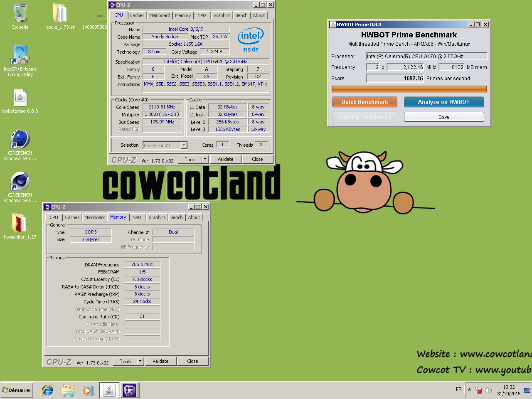Click the Level 3 cache 1536 KBytes value
The image size is (532, 399).
227,129
